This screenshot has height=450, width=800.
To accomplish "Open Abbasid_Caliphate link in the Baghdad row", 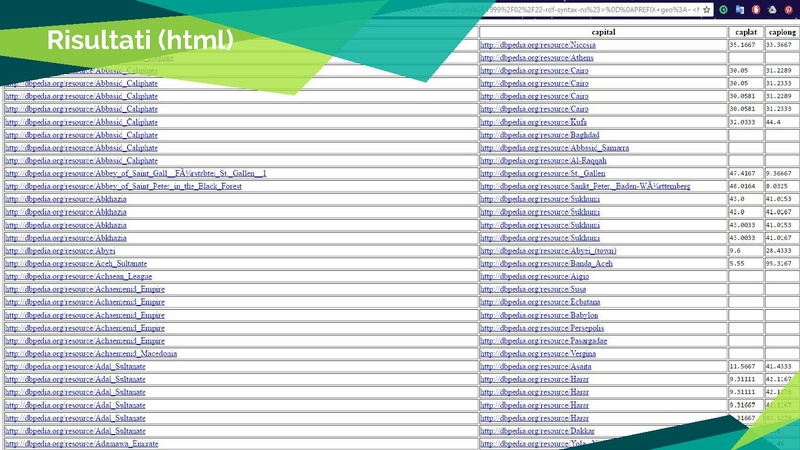I will point(81,135).
